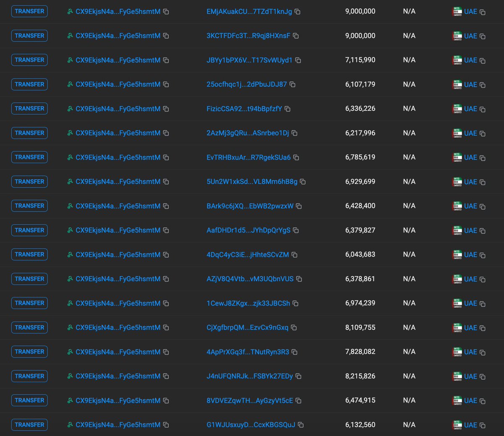Open sender CX9EkjsN4a...FyGe5hsmtM in 6,974,239 row
Image resolution: width=504 pixels, height=436 pixels.
pyautogui.click(x=118, y=303)
